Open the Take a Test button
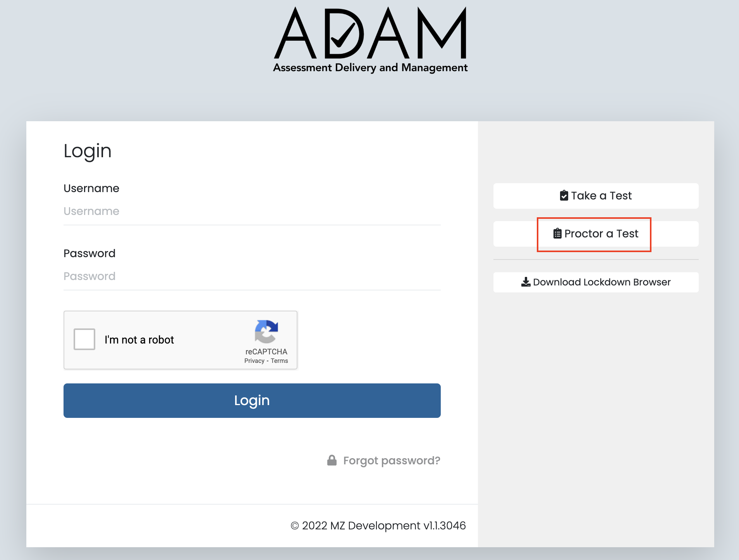The image size is (739, 560). tap(596, 196)
